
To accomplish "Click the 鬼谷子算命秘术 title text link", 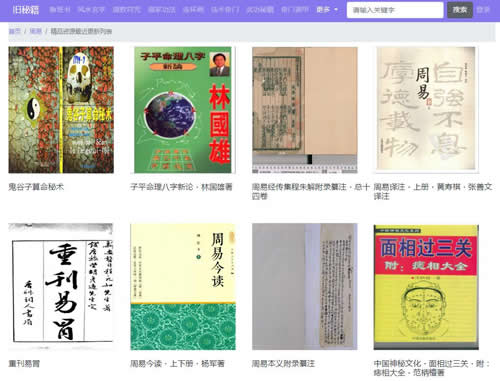I will coord(36,187).
